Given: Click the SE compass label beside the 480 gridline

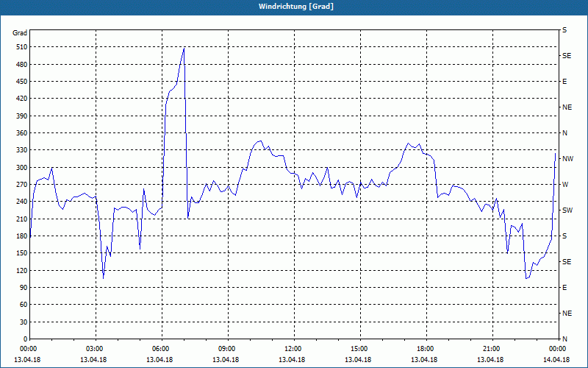Looking at the screenshot, I should click(x=567, y=56).
